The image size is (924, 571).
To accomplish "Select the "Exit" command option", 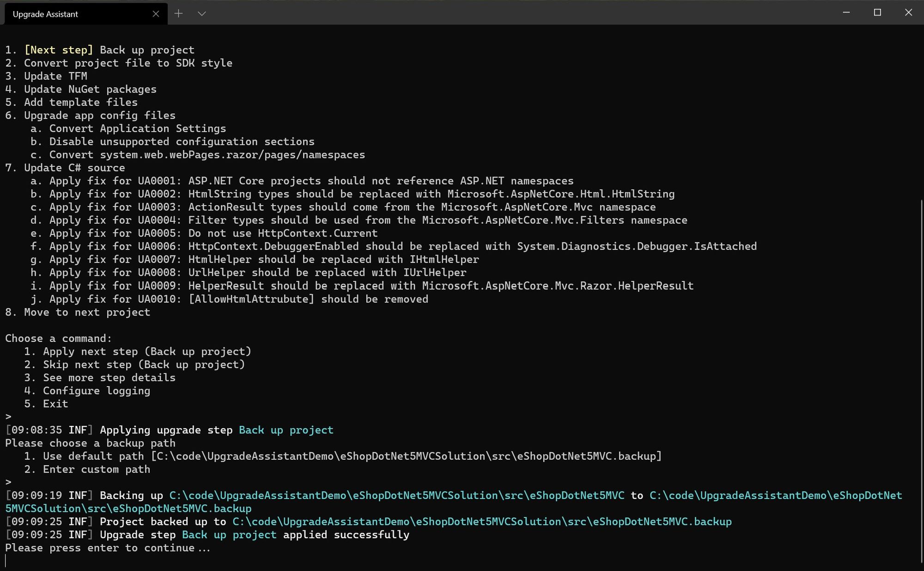I will (55, 403).
